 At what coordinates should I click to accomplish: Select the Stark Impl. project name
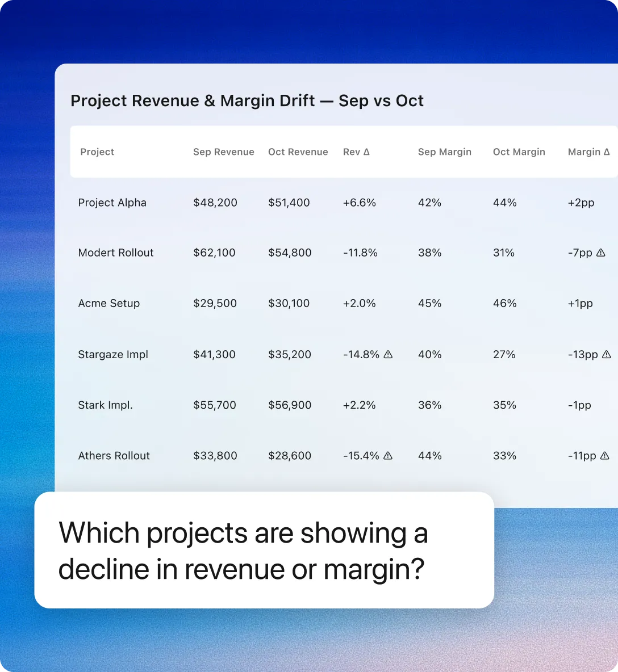coord(106,405)
